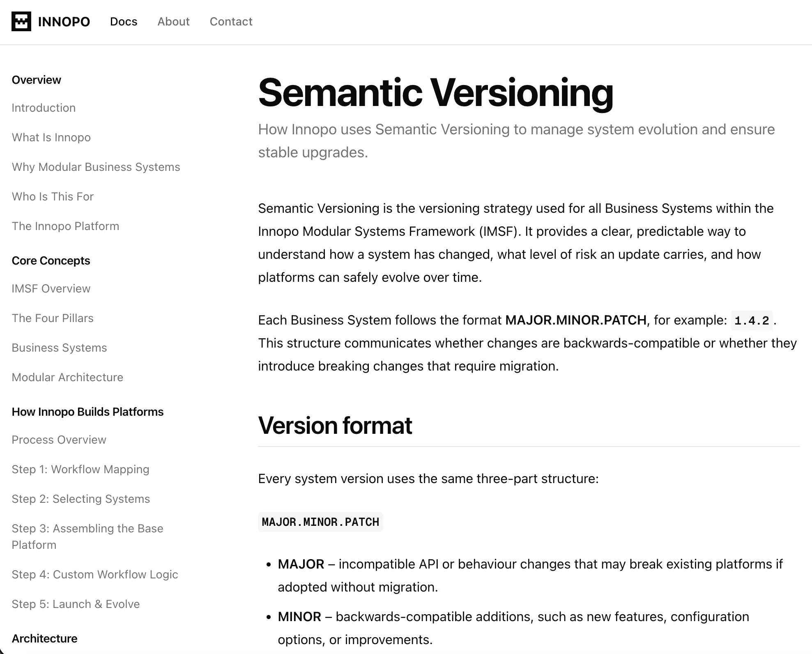
Task: Select The Four Pillars link
Action: tap(53, 318)
